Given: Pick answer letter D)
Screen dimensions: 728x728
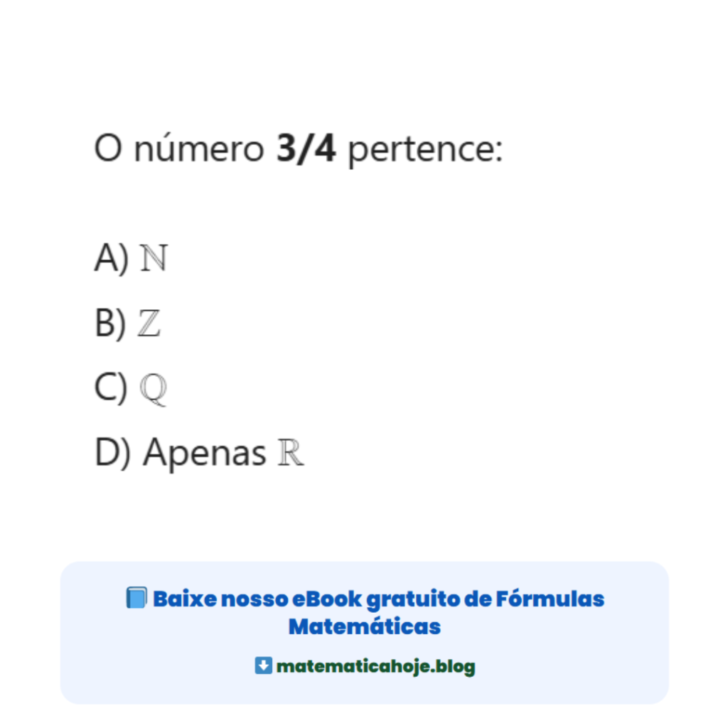Looking at the screenshot, I should (x=112, y=454).
